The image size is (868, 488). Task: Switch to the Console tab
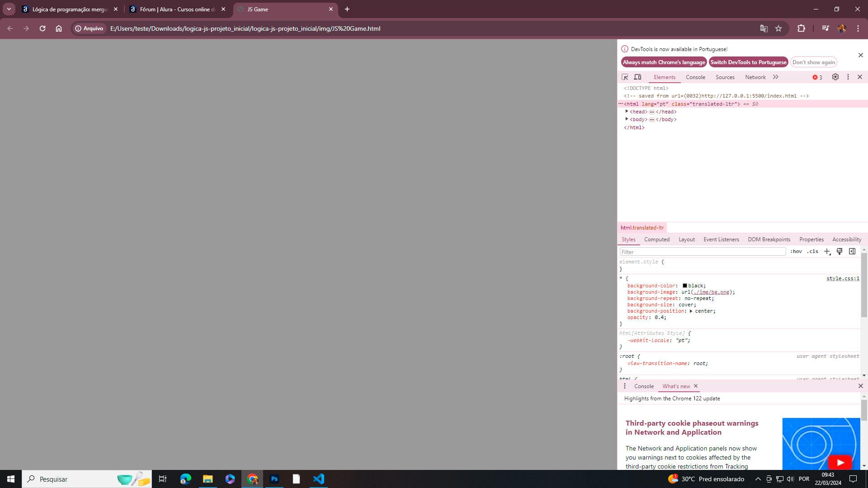(695, 77)
